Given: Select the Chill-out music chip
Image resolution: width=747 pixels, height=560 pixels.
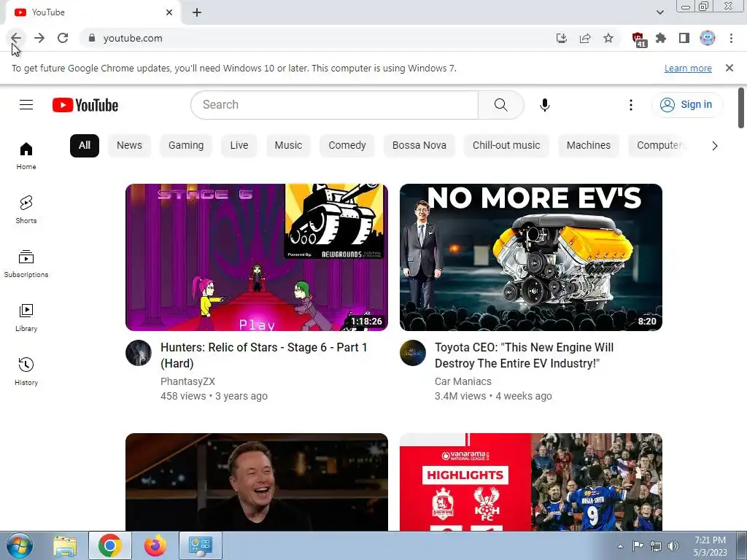Looking at the screenshot, I should coord(506,145).
